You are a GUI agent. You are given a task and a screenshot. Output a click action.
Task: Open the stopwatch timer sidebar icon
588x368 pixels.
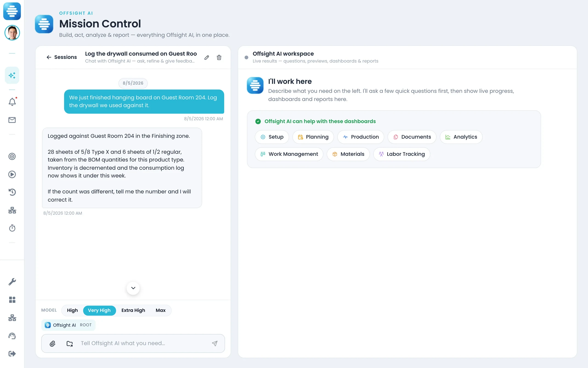[x=12, y=228]
